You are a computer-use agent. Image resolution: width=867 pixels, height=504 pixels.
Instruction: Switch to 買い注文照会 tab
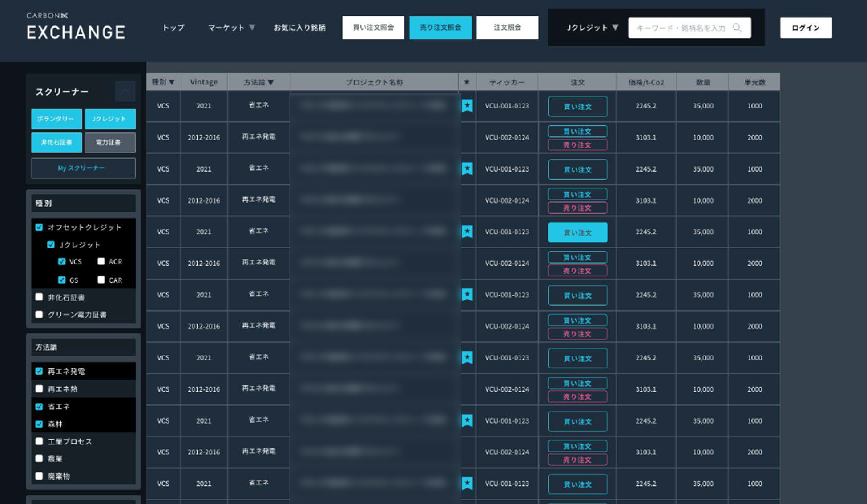pyautogui.click(x=373, y=28)
